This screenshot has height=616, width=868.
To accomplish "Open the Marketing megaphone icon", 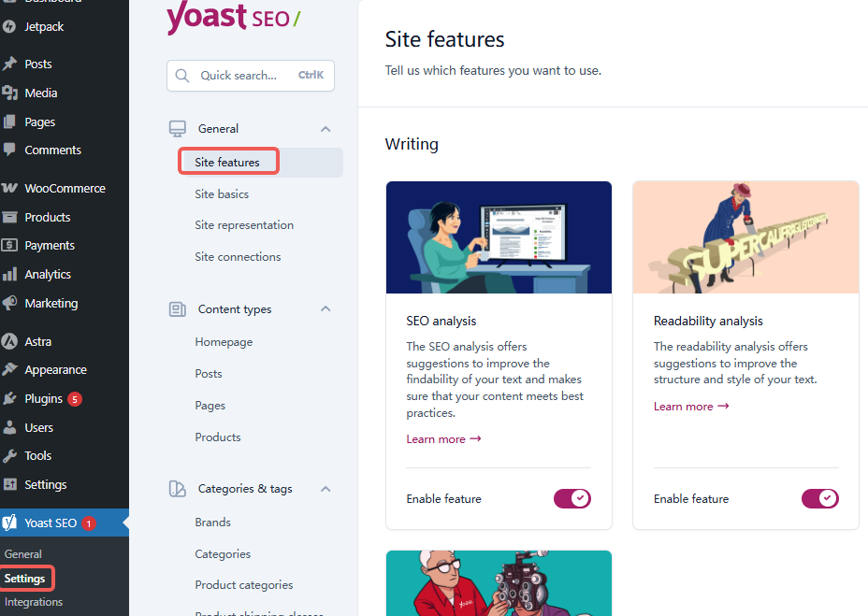I will click(11, 303).
